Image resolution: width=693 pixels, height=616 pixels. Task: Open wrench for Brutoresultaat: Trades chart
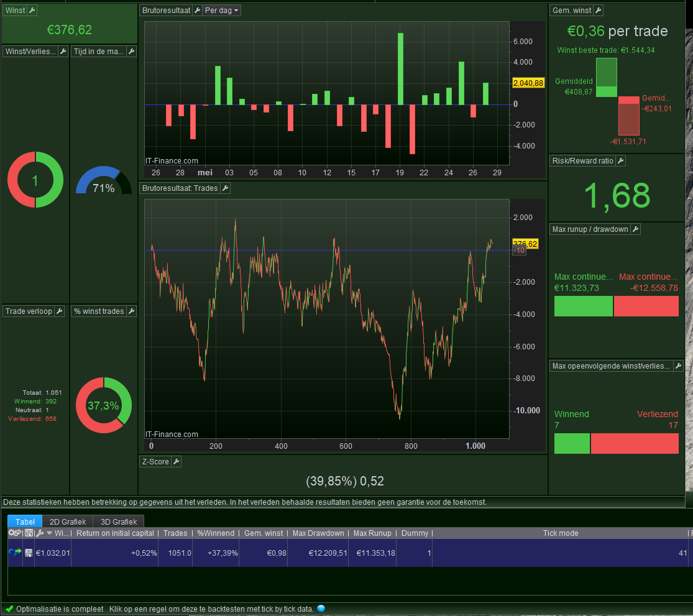point(226,188)
